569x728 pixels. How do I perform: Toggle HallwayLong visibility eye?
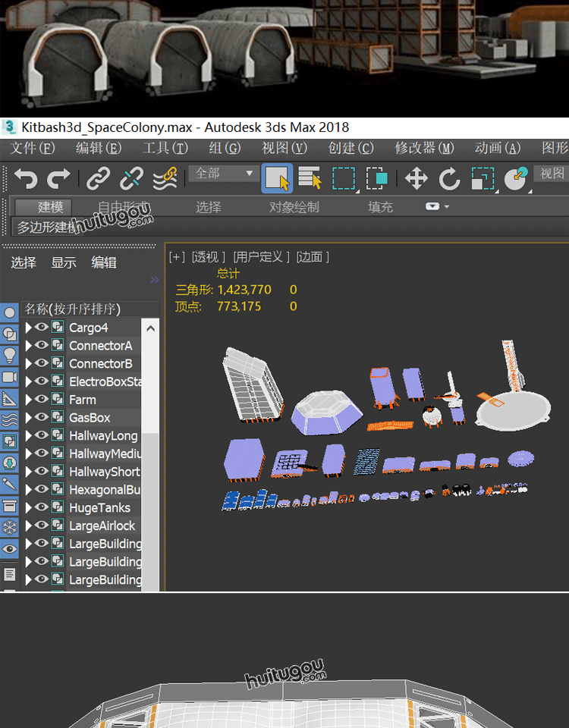(42, 435)
